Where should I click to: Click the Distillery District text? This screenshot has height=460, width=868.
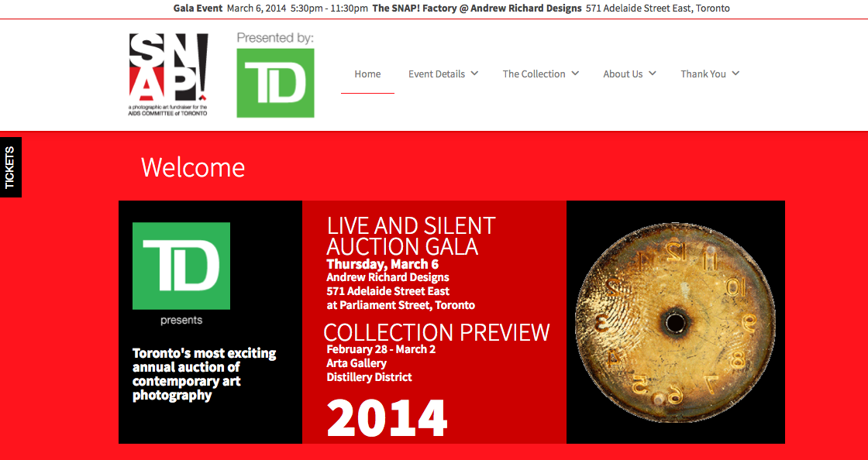(369, 378)
